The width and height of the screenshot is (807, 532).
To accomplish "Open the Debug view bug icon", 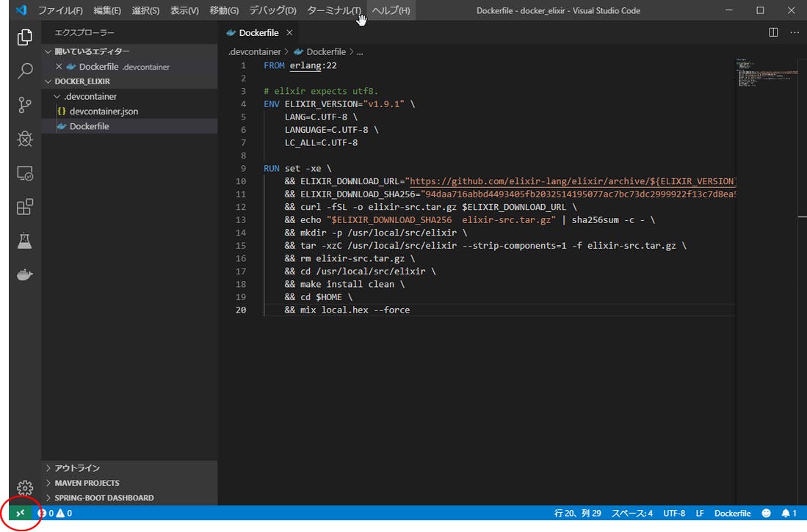I will coord(25,139).
